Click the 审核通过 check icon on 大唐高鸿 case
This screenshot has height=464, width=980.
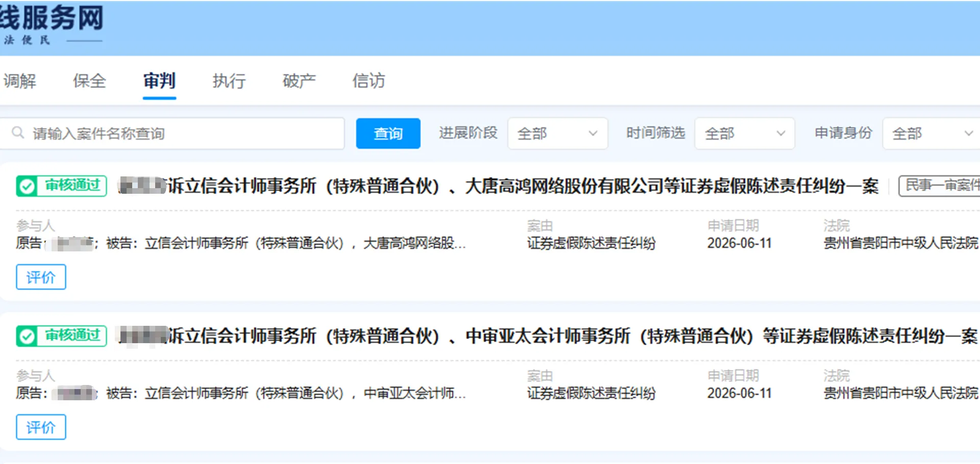point(27,186)
